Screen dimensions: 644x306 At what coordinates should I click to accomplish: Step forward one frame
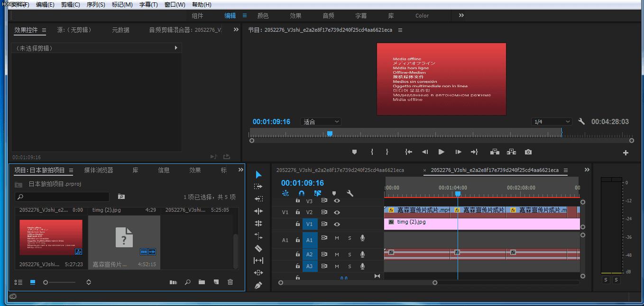(x=458, y=152)
